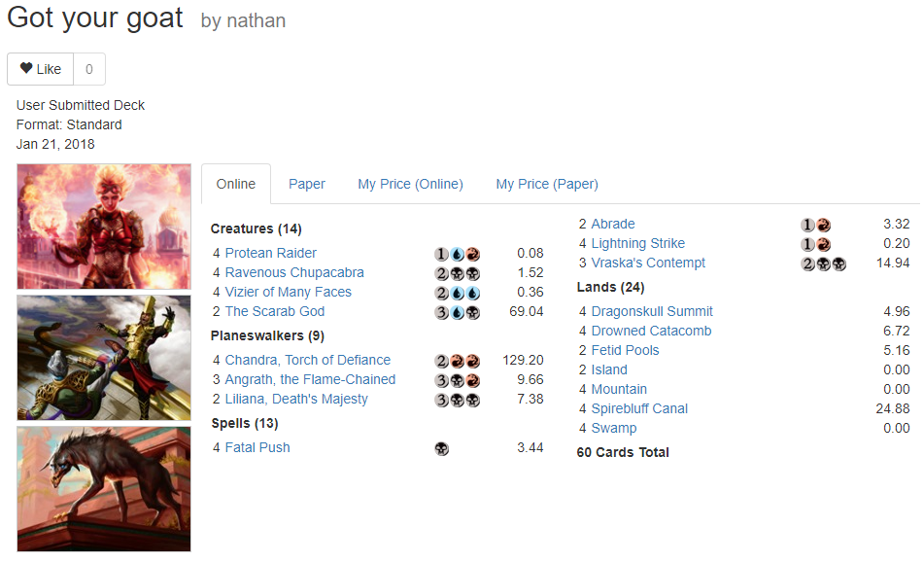
Task: Open The Scarab God card link
Action: click(275, 311)
